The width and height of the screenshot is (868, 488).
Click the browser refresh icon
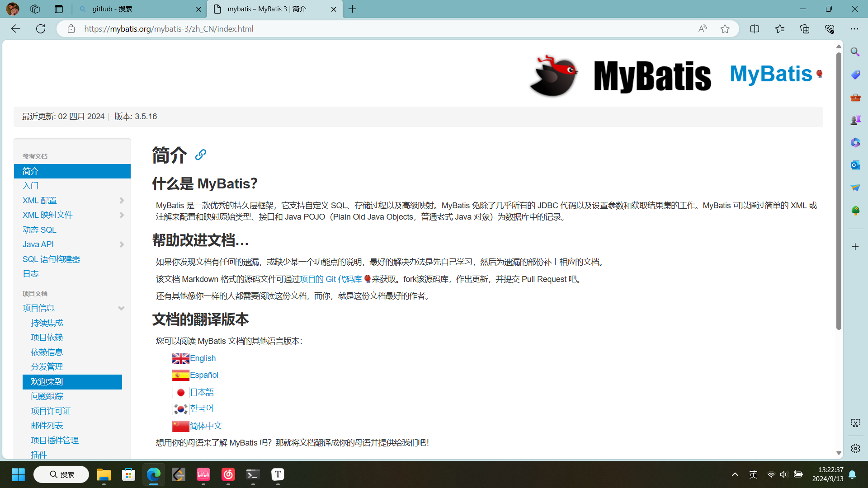point(41,29)
